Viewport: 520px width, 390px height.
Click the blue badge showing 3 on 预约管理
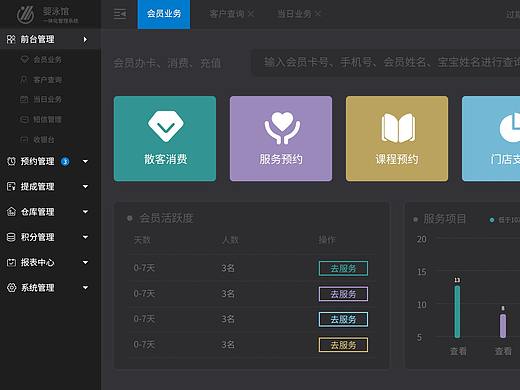[x=65, y=162]
